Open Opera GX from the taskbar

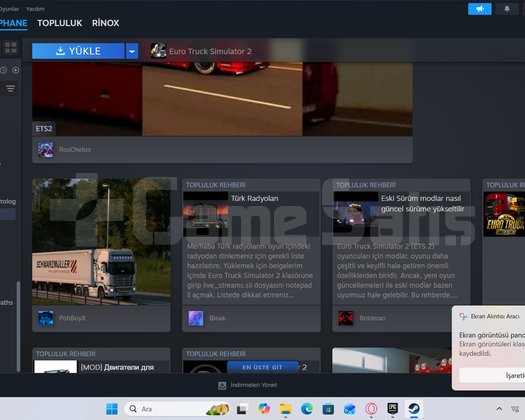click(x=371, y=409)
